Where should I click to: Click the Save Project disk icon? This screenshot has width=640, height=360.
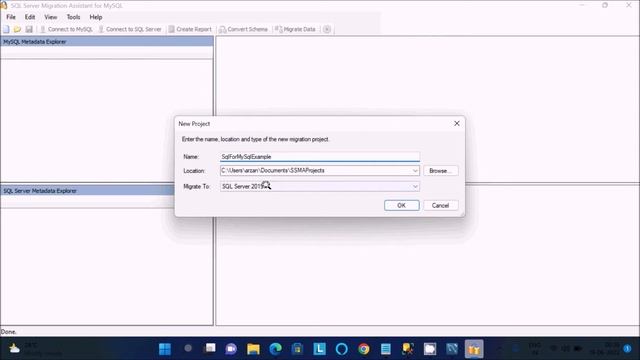pyautogui.click(x=29, y=29)
